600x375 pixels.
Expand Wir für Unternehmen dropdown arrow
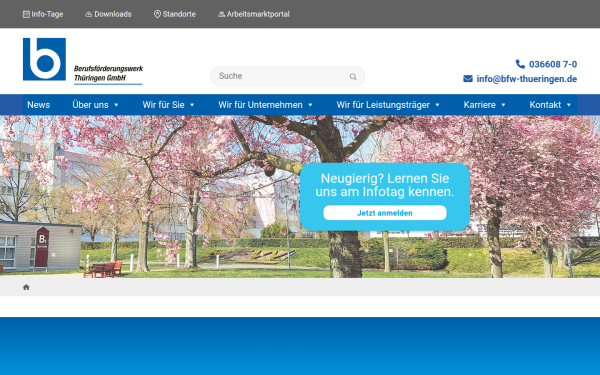(310, 105)
